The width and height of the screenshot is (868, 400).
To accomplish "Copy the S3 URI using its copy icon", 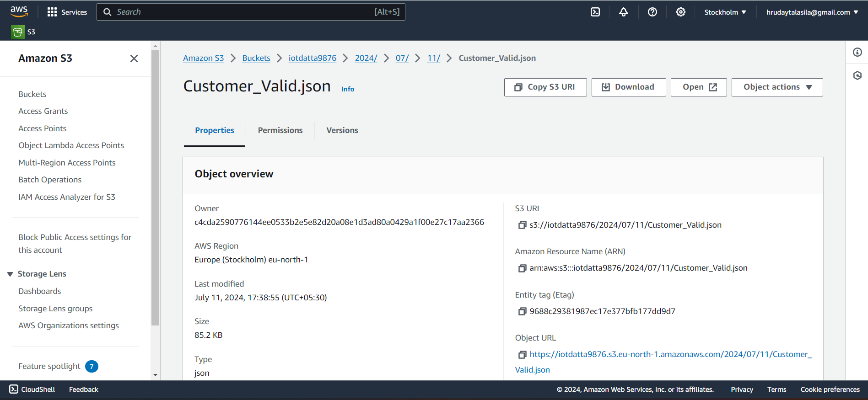I will click(x=522, y=225).
